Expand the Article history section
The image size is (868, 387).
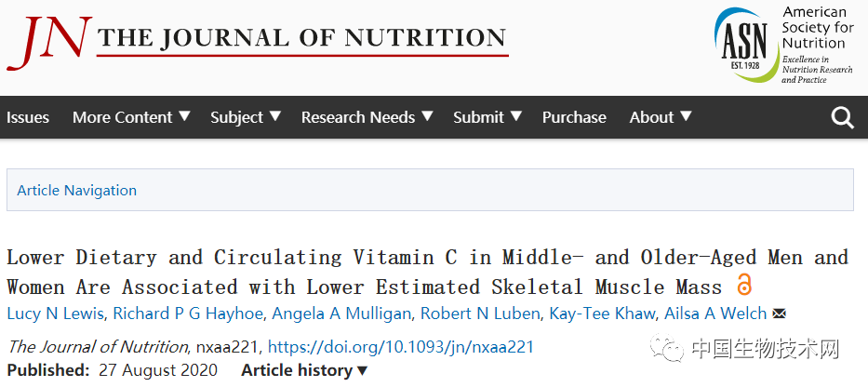tap(304, 370)
